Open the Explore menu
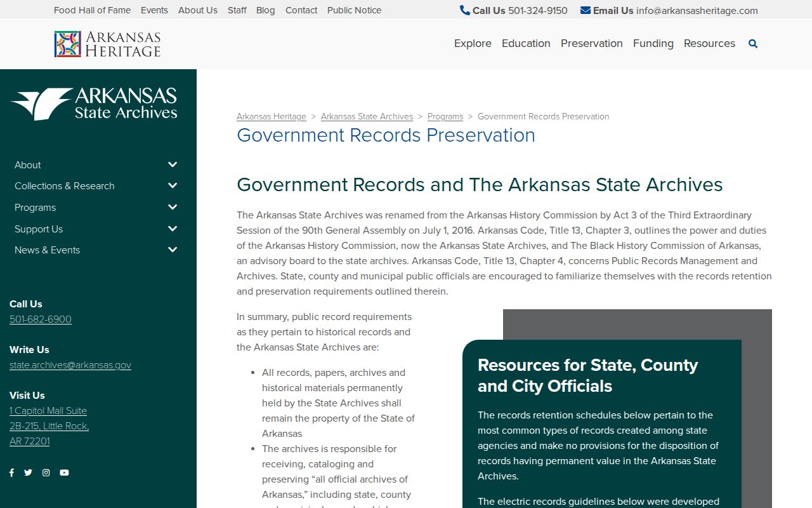812x508 pixels. pos(473,43)
